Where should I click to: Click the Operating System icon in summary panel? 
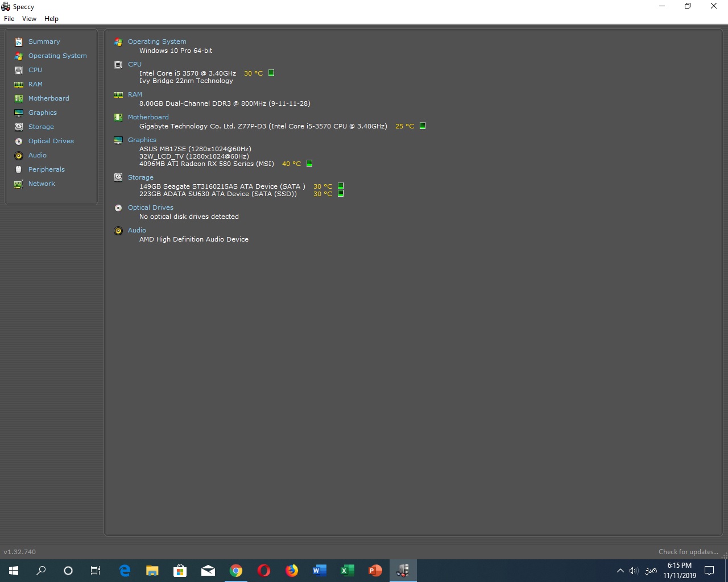click(x=118, y=42)
